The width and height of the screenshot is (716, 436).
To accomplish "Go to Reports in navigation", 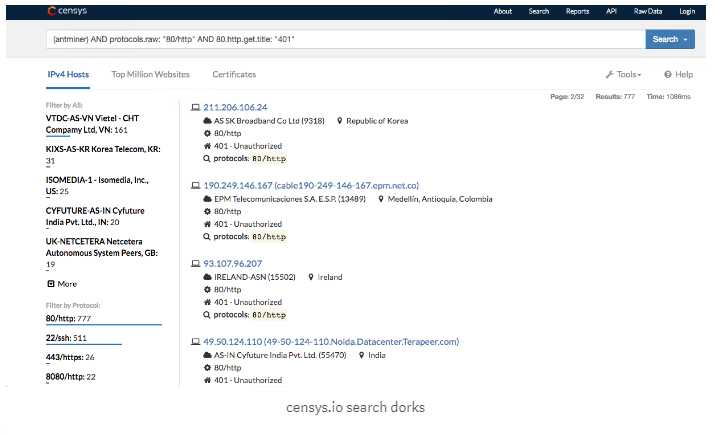I will pyautogui.click(x=577, y=11).
